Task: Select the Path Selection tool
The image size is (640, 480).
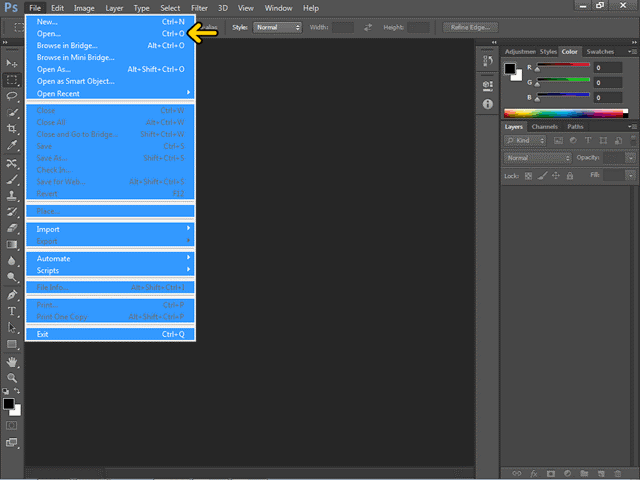Action: pos(12,328)
